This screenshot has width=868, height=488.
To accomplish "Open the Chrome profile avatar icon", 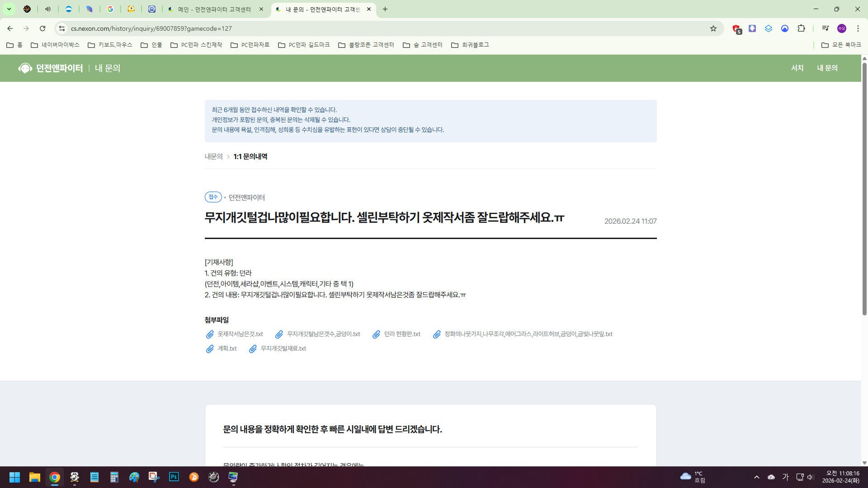I will 841,28.
